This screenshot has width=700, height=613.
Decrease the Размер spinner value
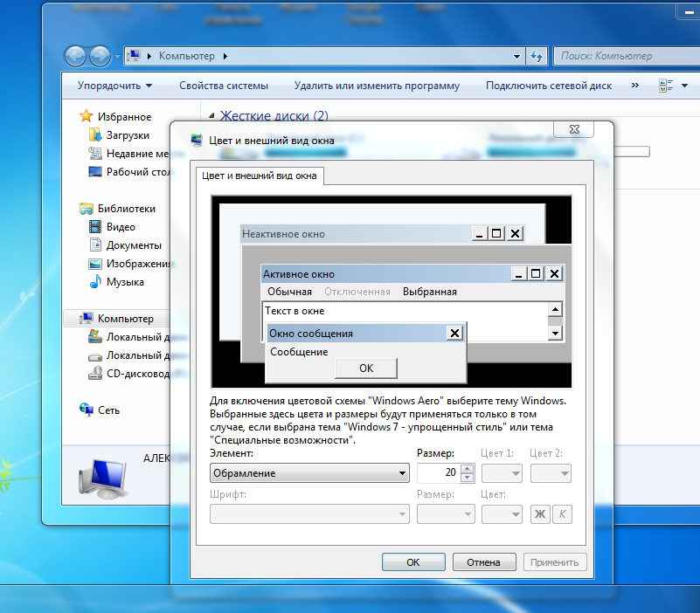(467, 478)
